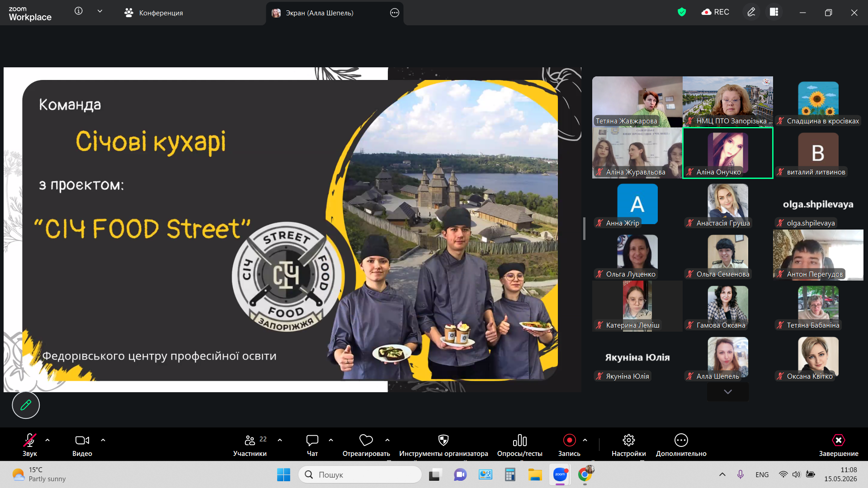Change view layout icon in title bar
Image resolution: width=868 pixels, height=488 pixels.
(774, 12)
